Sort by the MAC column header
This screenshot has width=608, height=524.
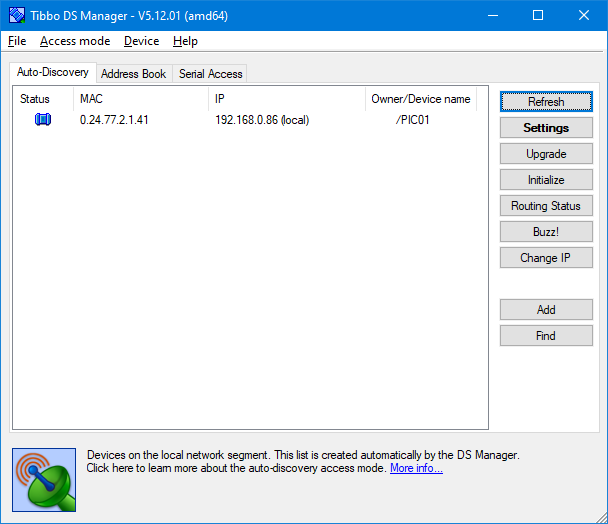click(141, 99)
